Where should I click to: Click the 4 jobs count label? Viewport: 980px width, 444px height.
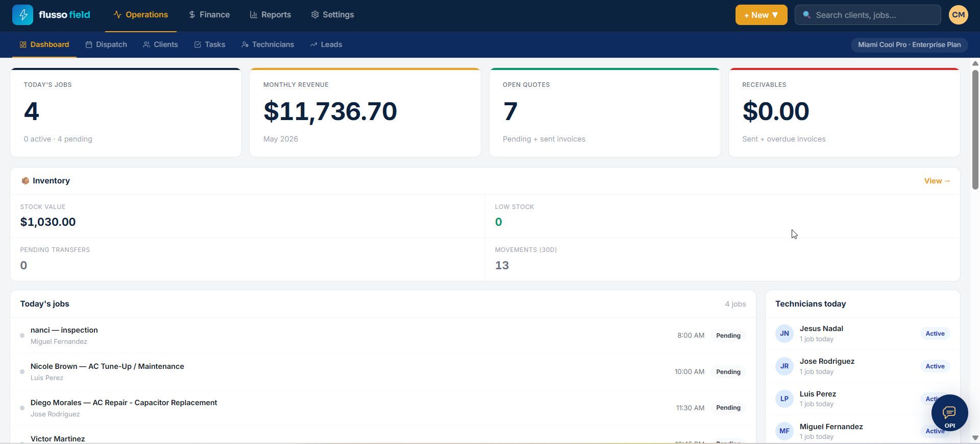tap(736, 304)
